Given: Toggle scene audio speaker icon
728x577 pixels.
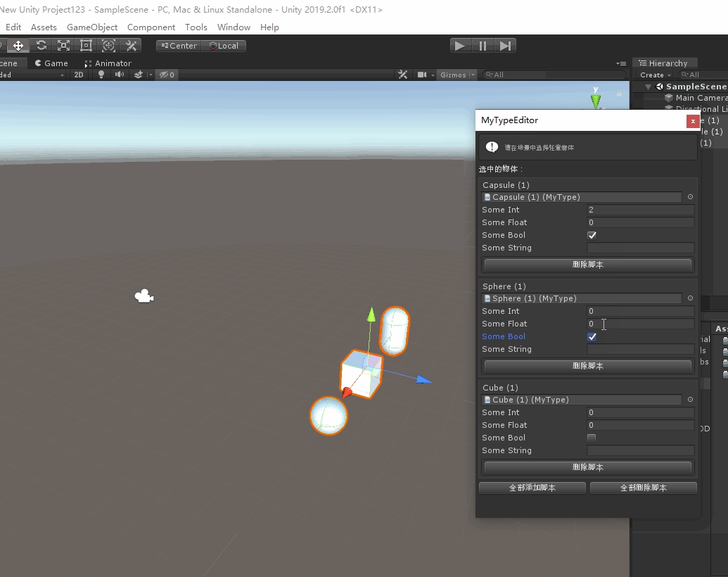Looking at the screenshot, I should click(x=120, y=75).
